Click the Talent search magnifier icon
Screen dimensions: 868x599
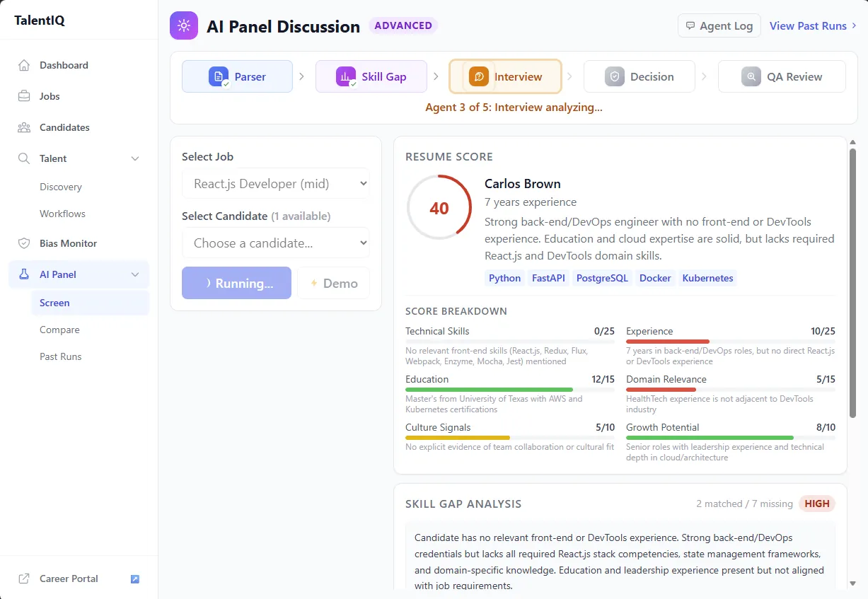[x=24, y=158]
